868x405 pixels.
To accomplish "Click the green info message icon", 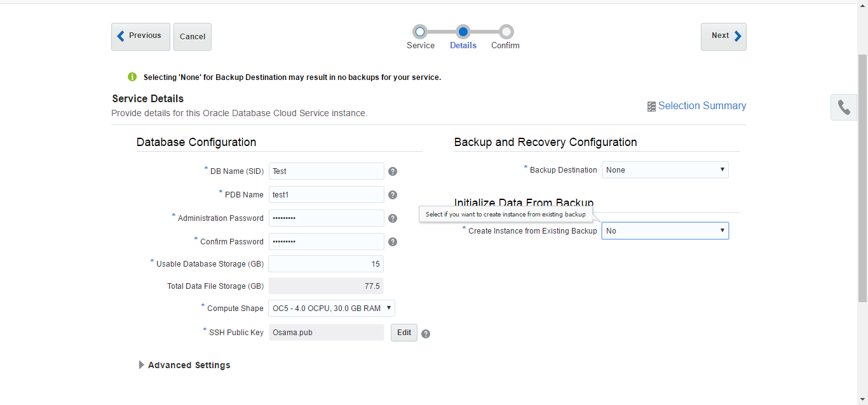I will point(132,77).
